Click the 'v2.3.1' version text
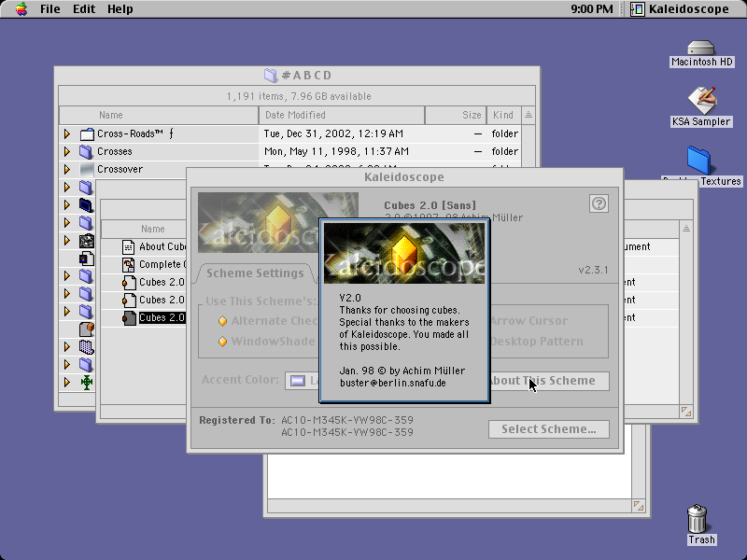Image resolution: width=747 pixels, height=560 pixels. click(x=593, y=270)
